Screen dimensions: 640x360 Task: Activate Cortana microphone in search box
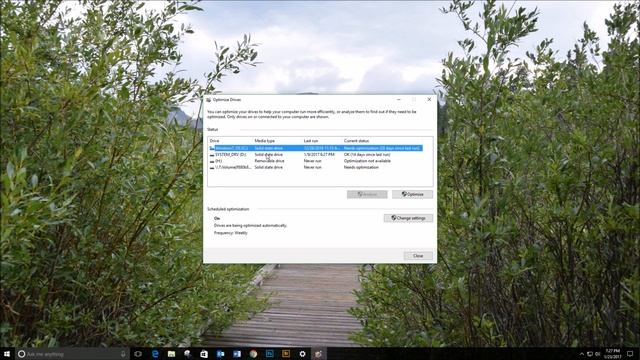pyautogui.click(x=123, y=354)
